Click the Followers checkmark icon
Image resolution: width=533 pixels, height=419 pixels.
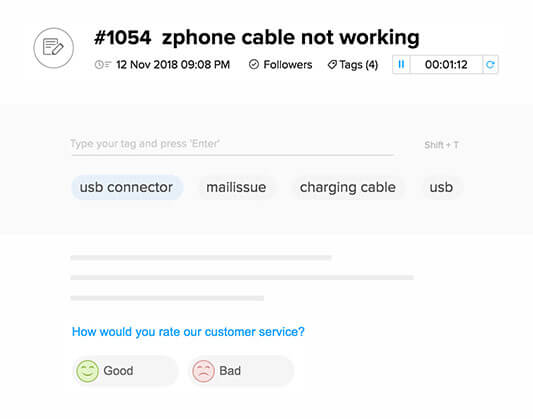pyautogui.click(x=254, y=64)
